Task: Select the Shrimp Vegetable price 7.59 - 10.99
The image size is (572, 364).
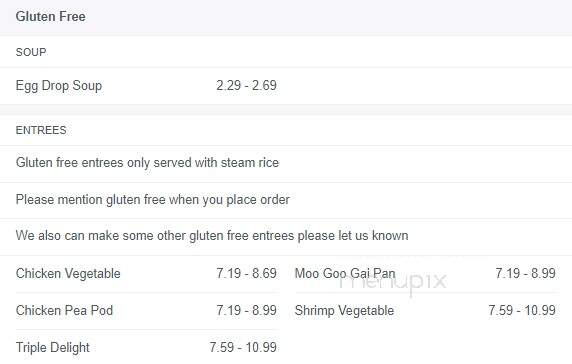Action: pyautogui.click(x=522, y=311)
